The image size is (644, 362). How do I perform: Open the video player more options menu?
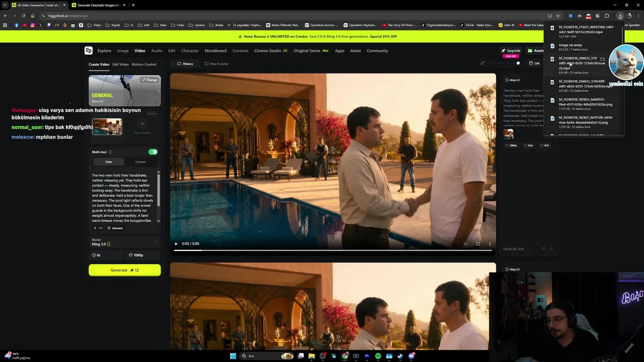(490, 244)
